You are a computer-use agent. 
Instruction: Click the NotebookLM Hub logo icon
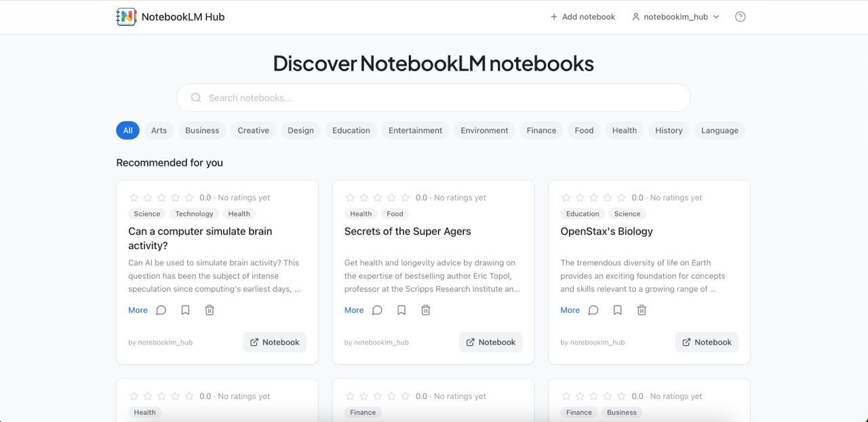coord(125,16)
